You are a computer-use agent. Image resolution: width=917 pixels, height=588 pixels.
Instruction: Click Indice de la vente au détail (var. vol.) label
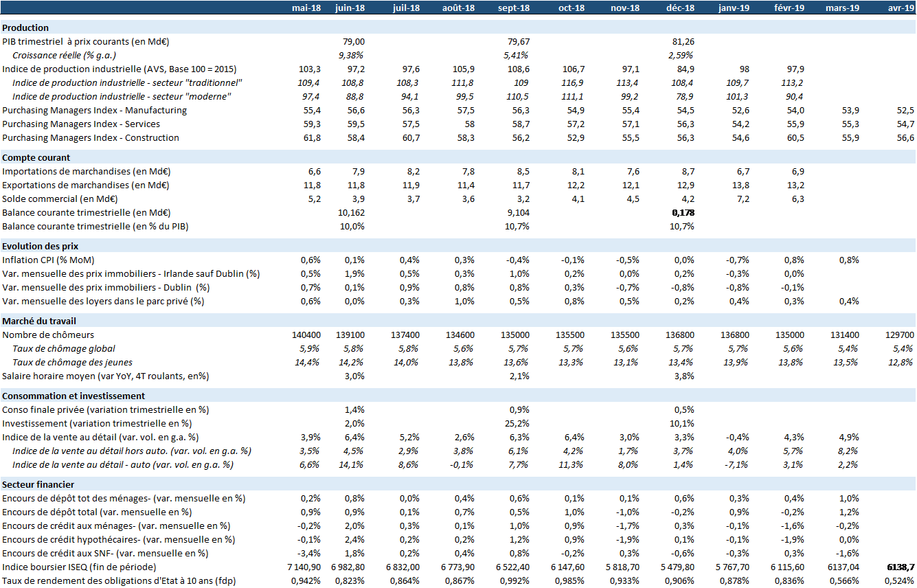click(100, 437)
